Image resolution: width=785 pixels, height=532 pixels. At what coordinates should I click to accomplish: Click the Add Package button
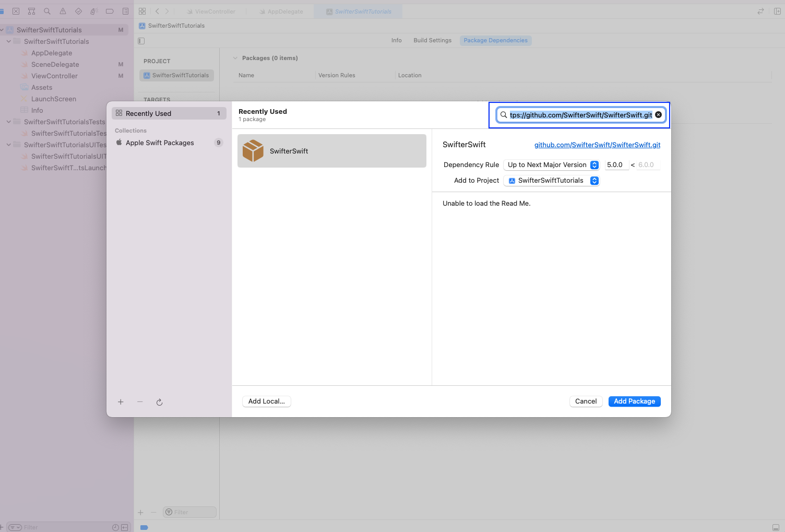[x=635, y=401]
